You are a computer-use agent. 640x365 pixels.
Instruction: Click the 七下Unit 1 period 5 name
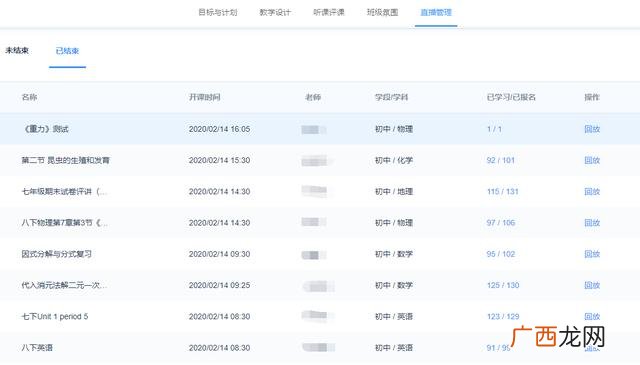55,316
